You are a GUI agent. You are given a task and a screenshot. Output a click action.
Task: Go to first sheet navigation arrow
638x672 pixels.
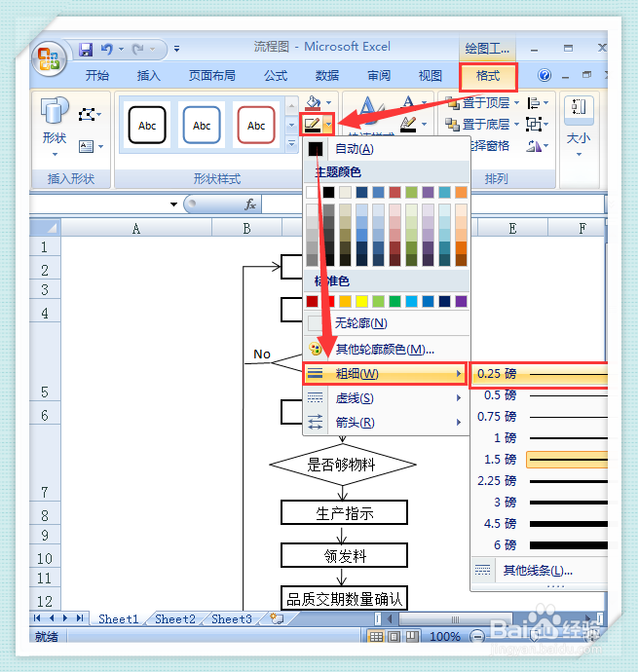tap(37, 618)
